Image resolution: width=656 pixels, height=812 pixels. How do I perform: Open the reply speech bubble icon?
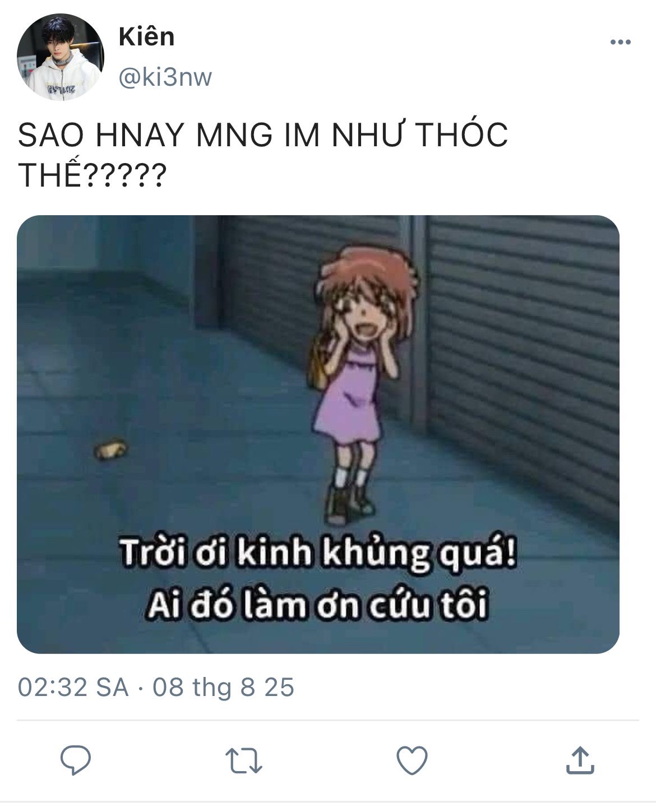pyautogui.click(x=76, y=760)
